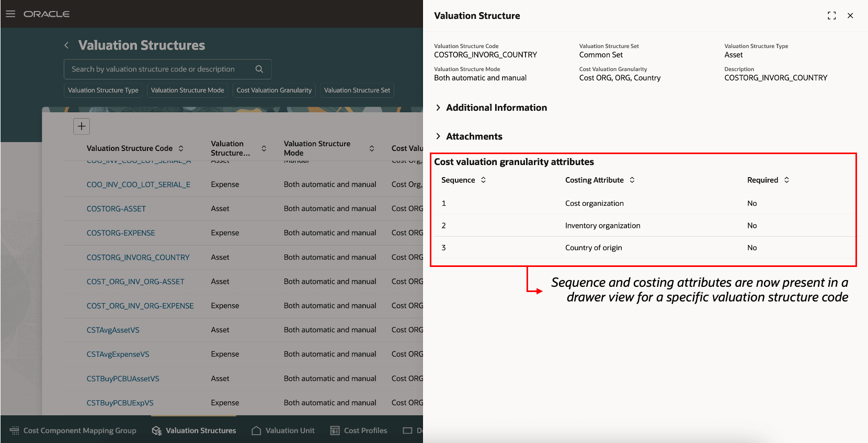
Task: Click the Cost Profiles tab icon
Action: [x=335, y=430]
